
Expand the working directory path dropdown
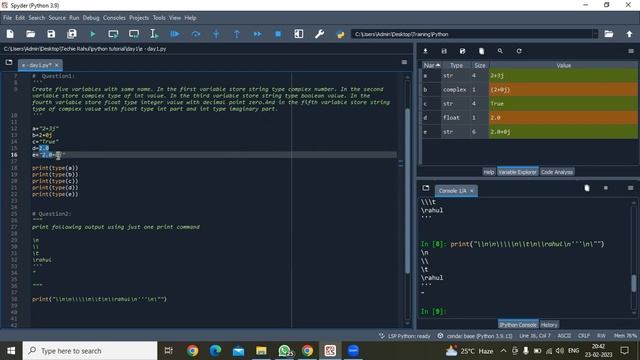[595, 34]
